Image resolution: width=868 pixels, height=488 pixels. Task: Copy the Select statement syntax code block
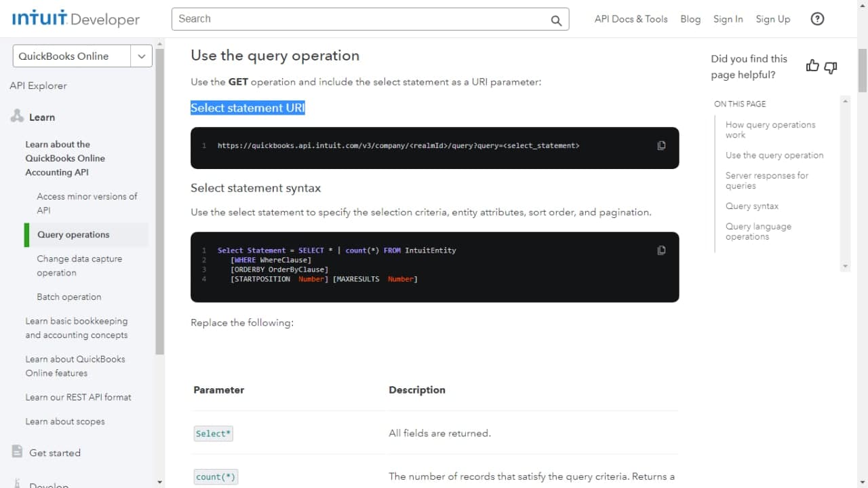pyautogui.click(x=661, y=250)
